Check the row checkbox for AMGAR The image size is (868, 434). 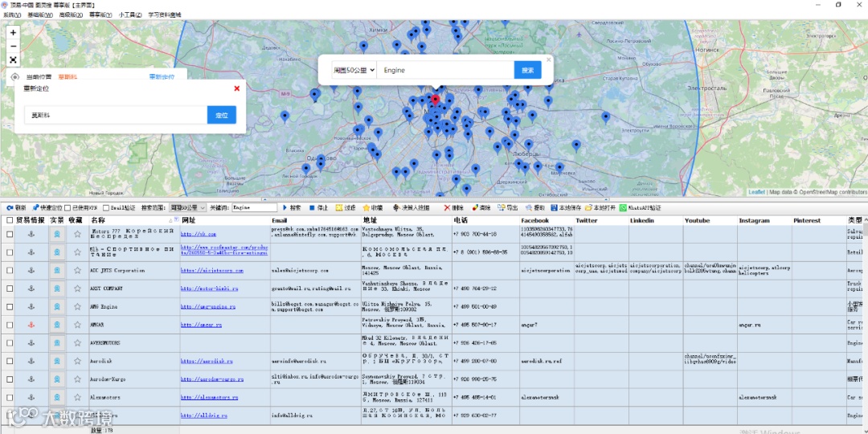point(10,325)
